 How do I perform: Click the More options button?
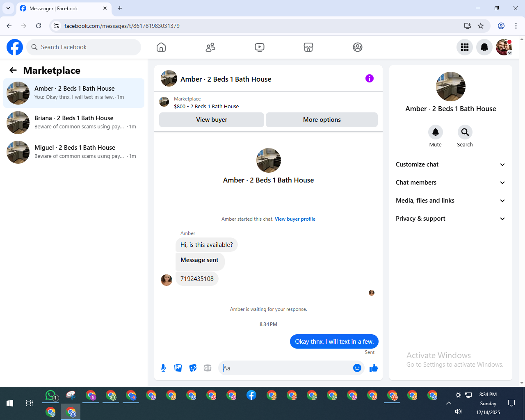coord(322,120)
